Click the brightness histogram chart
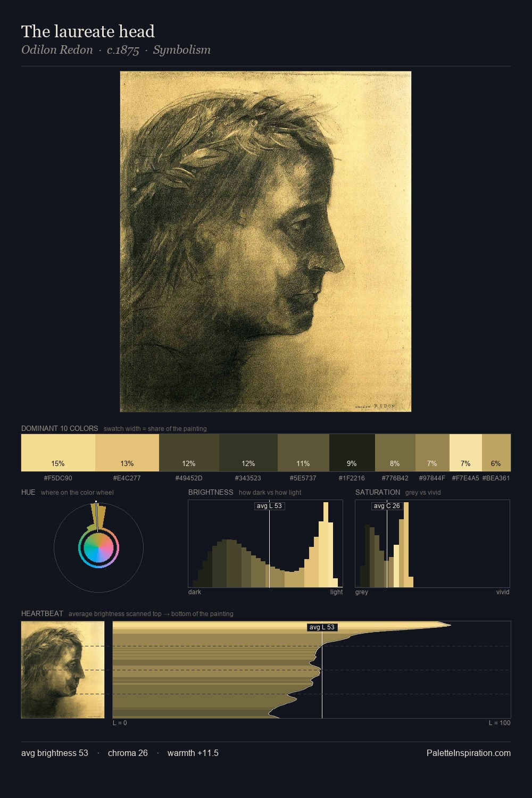 pos(265,544)
